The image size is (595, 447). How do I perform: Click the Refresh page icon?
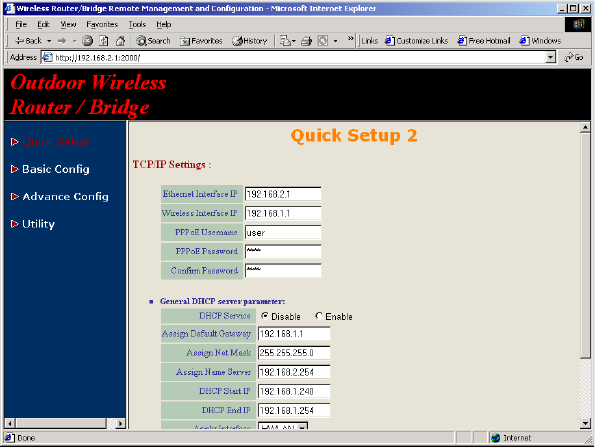click(104, 41)
